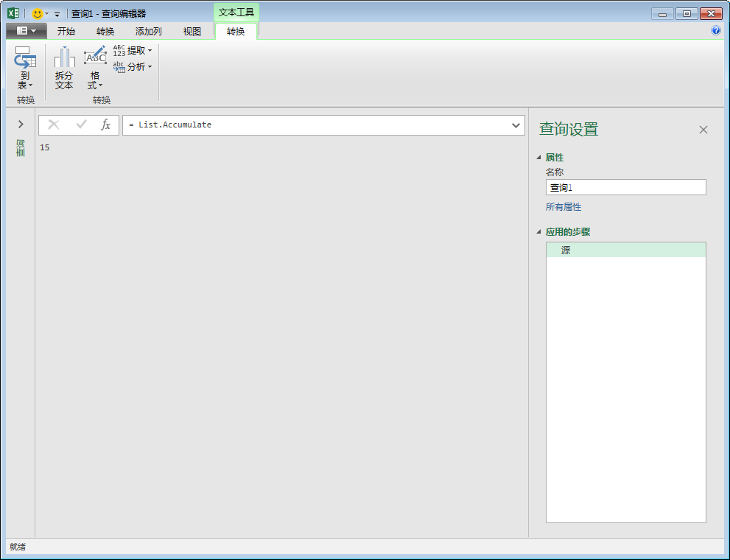Click the fx insert function icon
This screenshot has height=560, width=730.
click(105, 125)
